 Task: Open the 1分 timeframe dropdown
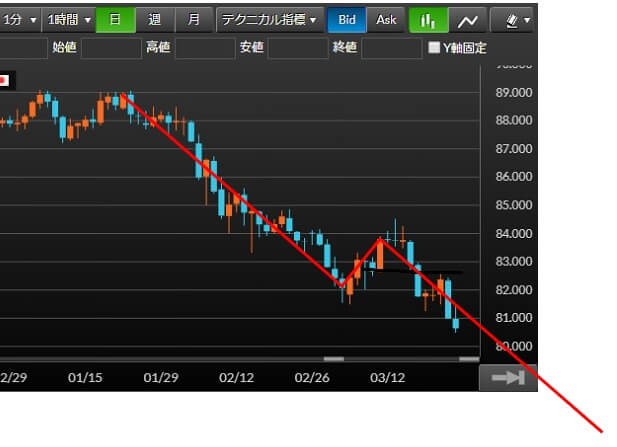[x=20, y=20]
